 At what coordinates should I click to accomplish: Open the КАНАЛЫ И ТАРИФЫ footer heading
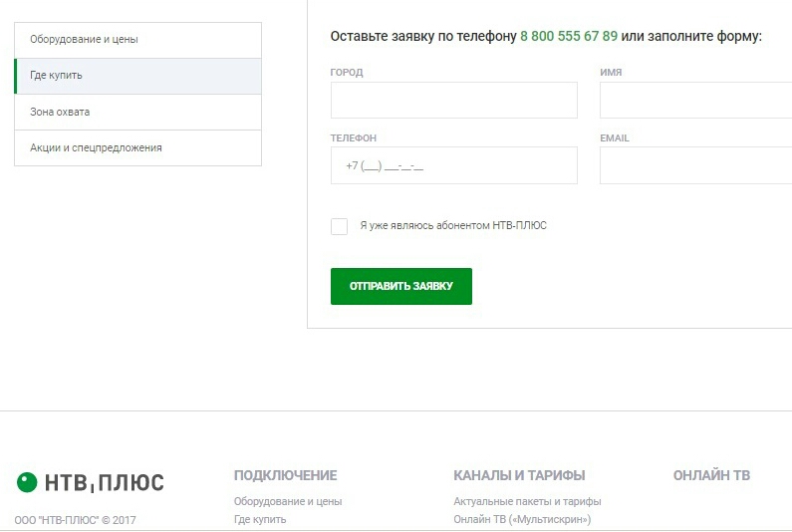pos(519,475)
